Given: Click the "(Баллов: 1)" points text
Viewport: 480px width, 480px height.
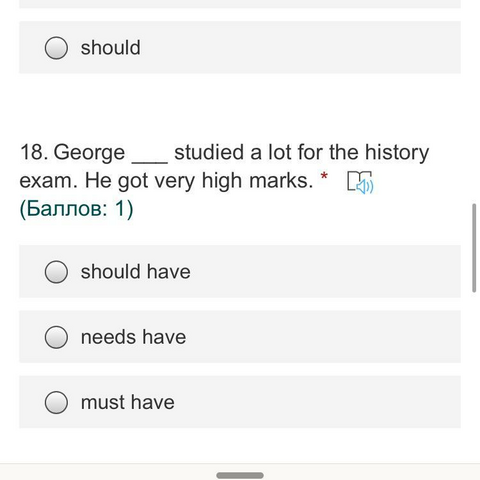Looking at the screenshot, I should tap(76, 209).
